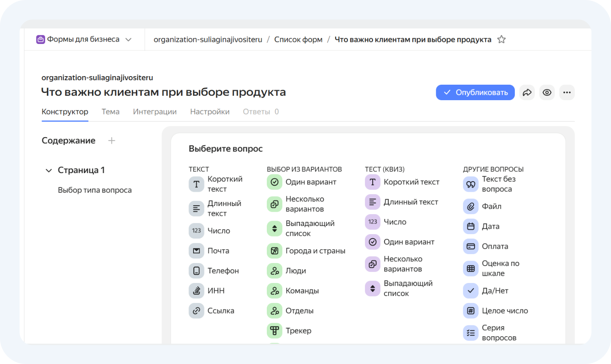Screen dimensions: 611x364
Task: Pick the Команды question icon
Action: click(275, 290)
